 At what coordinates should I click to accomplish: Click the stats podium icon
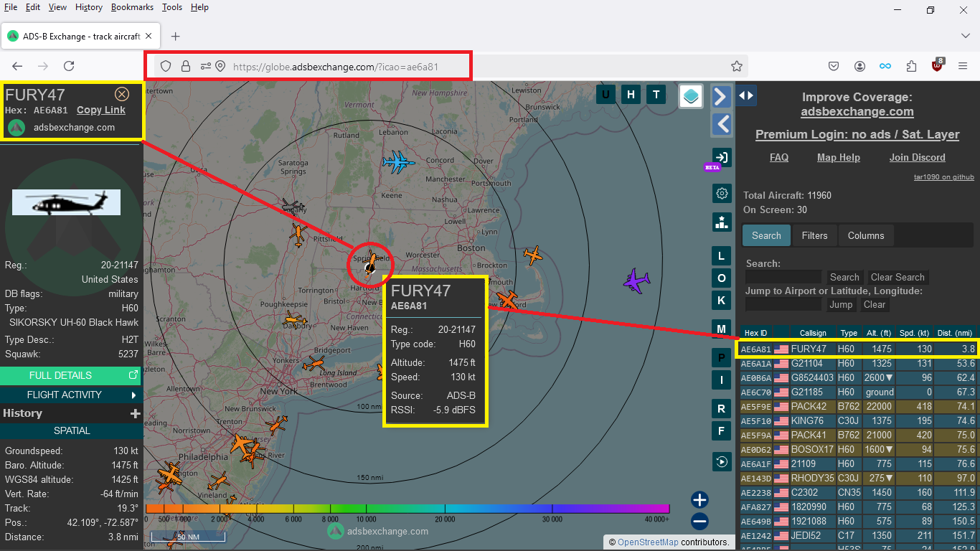[722, 222]
